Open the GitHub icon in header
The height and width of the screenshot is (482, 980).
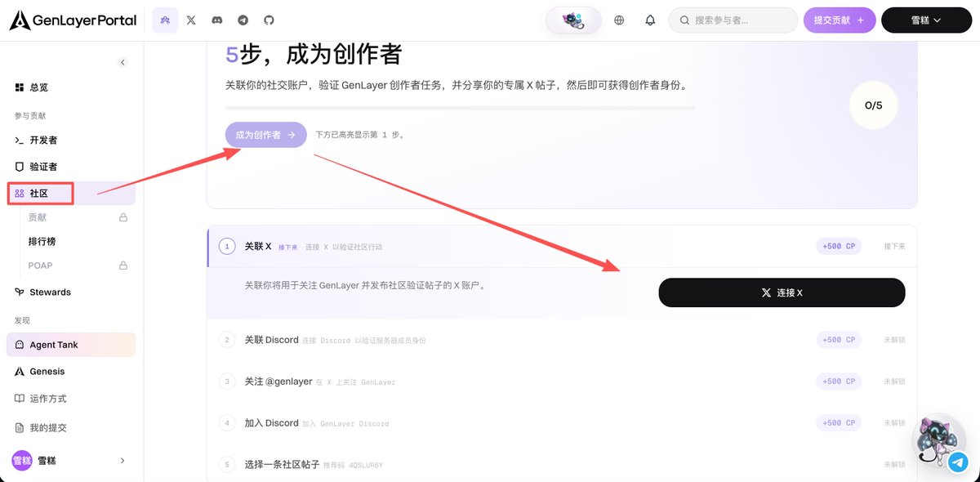tap(269, 20)
